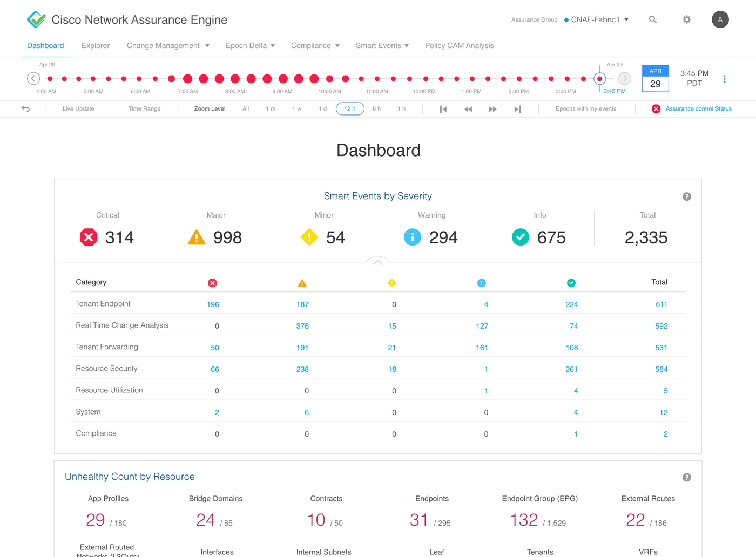Collapse the severity category table chevron

[x=378, y=262]
